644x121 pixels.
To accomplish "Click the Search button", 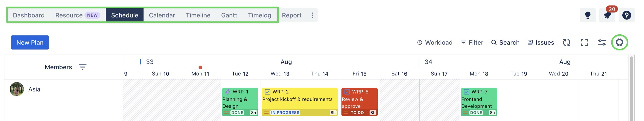I will tap(505, 42).
